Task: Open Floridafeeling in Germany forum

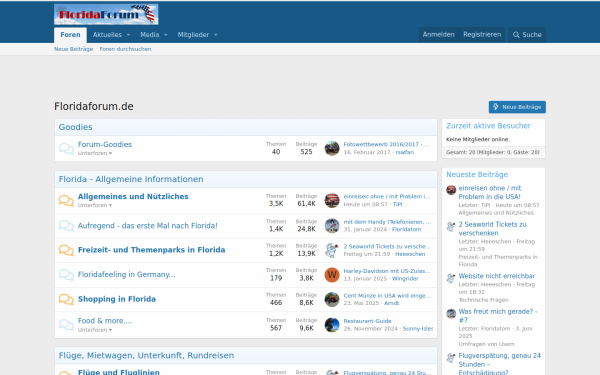Action: [127, 274]
